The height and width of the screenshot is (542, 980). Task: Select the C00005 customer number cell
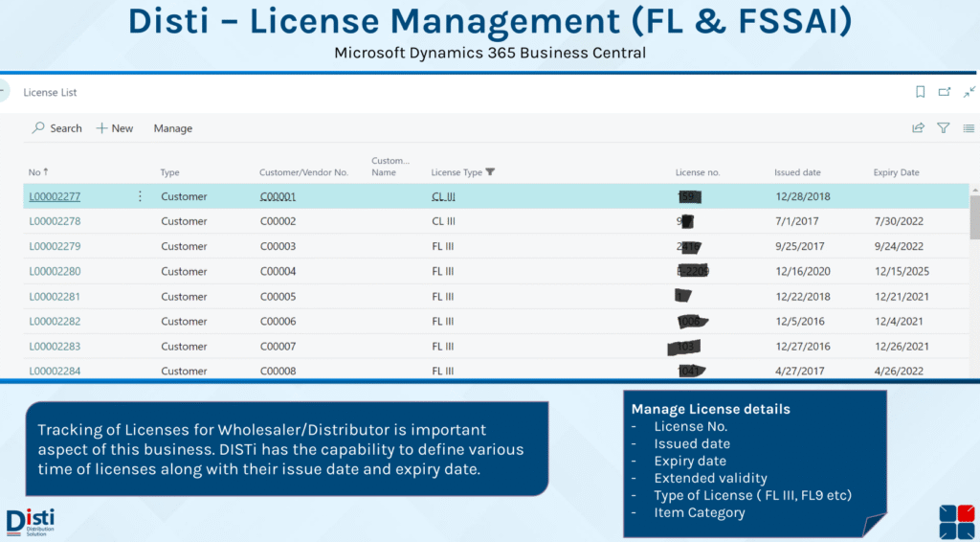(x=278, y=296)
